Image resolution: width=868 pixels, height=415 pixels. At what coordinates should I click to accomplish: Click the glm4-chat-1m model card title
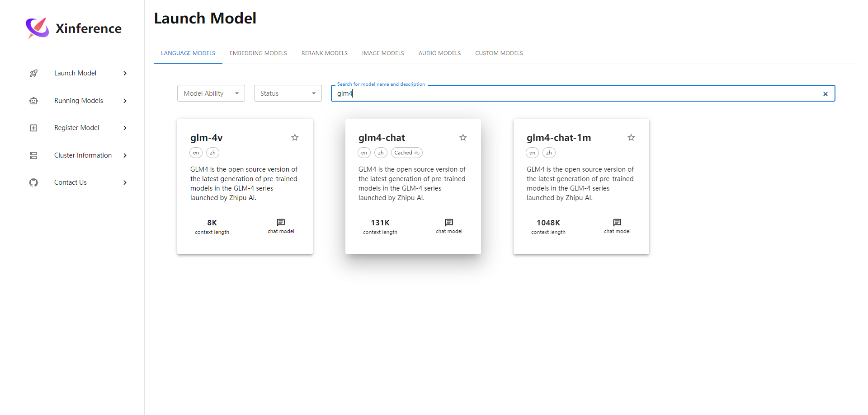tap(559, 138)
